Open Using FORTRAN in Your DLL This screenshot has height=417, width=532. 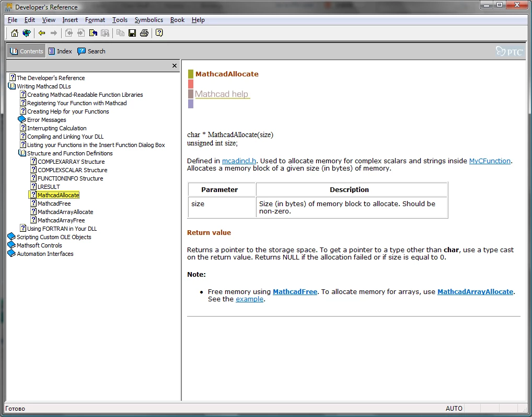[x=62, y=229]
